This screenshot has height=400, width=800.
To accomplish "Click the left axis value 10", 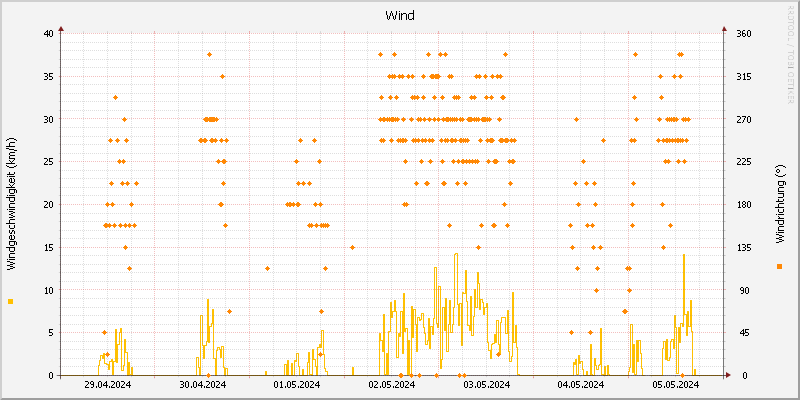I will coord(48,290).
